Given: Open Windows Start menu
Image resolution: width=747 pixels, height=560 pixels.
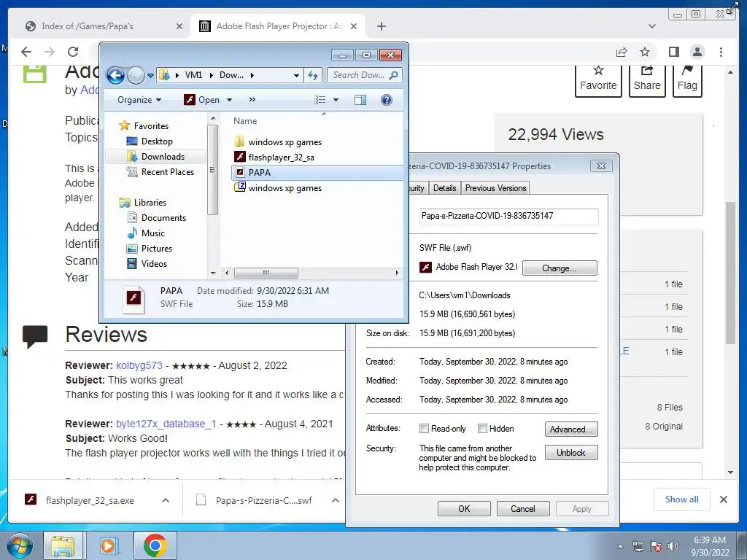Looking at the screenshot, I should click(x=18, y=545).
